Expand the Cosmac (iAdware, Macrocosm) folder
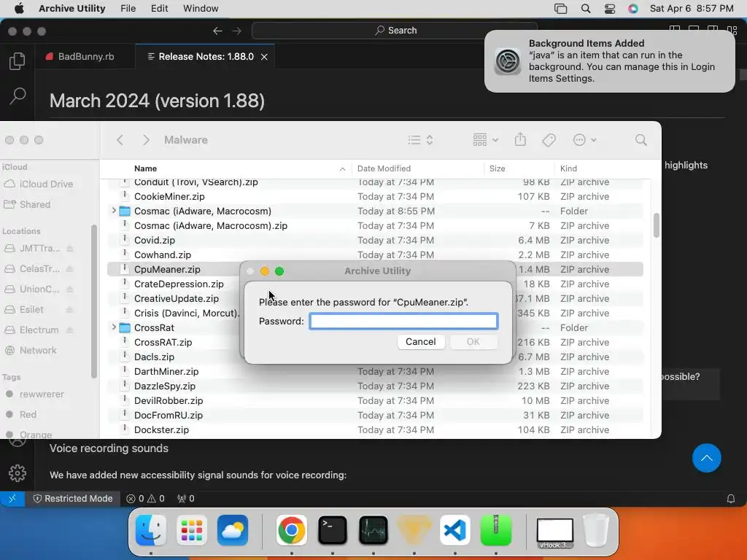747x560 pixels. tap(113, 211)
